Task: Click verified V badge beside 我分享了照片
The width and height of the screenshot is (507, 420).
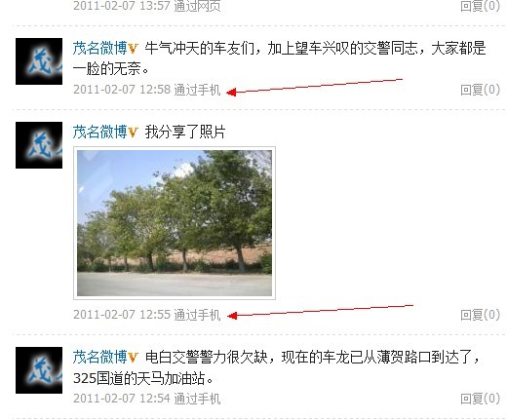Action: [x=133, y=133]
